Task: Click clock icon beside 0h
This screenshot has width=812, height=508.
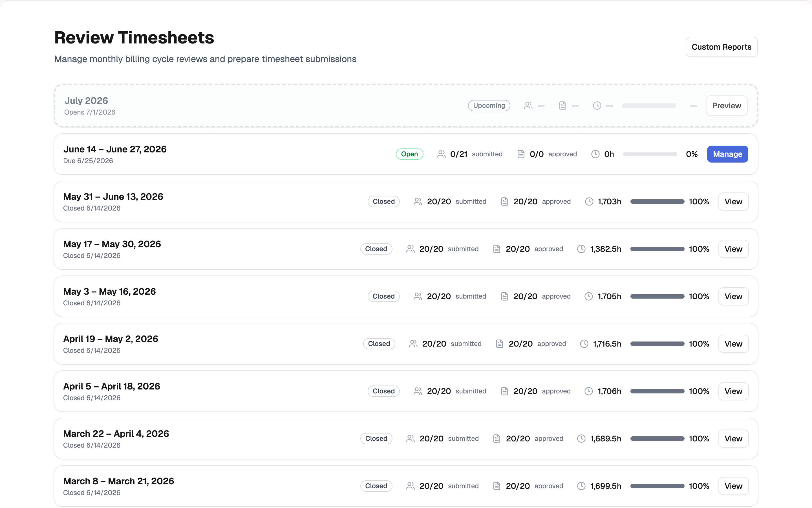Action: [595, 154]
